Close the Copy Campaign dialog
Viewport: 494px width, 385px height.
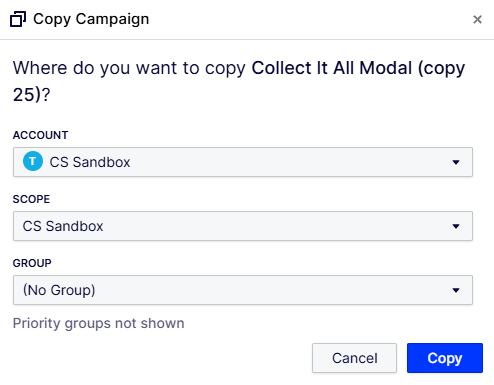[x=477, y=19]
